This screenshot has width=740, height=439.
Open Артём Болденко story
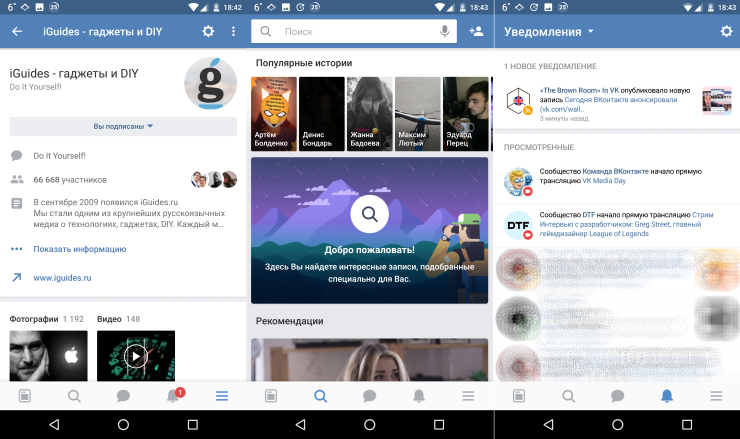(274, 114)
